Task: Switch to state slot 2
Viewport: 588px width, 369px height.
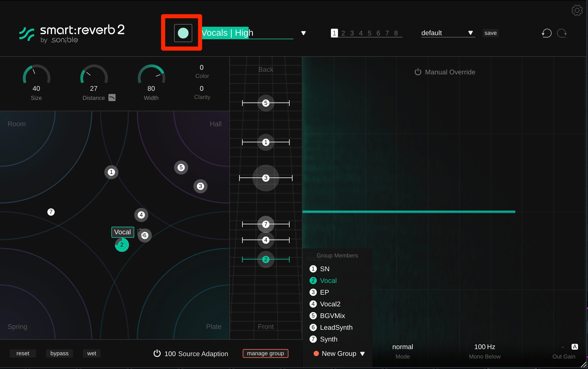Action: pos(343,33)
